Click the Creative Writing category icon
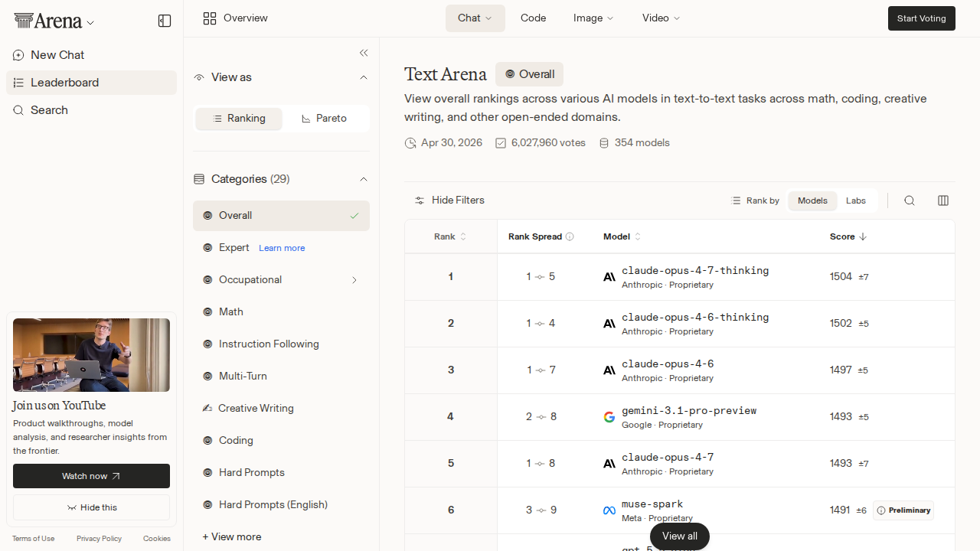Viewport: 980px width, 551px height. (207, 408)
